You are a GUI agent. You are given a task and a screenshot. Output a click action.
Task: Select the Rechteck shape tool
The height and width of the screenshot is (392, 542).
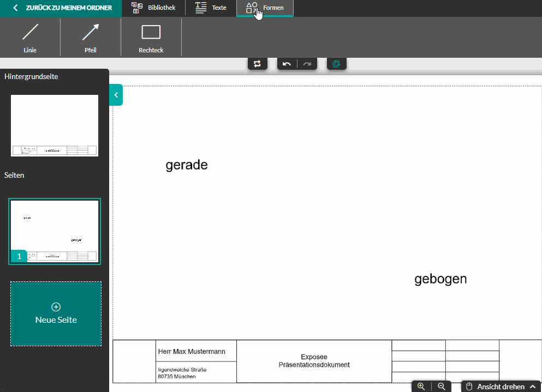(151, 37)
